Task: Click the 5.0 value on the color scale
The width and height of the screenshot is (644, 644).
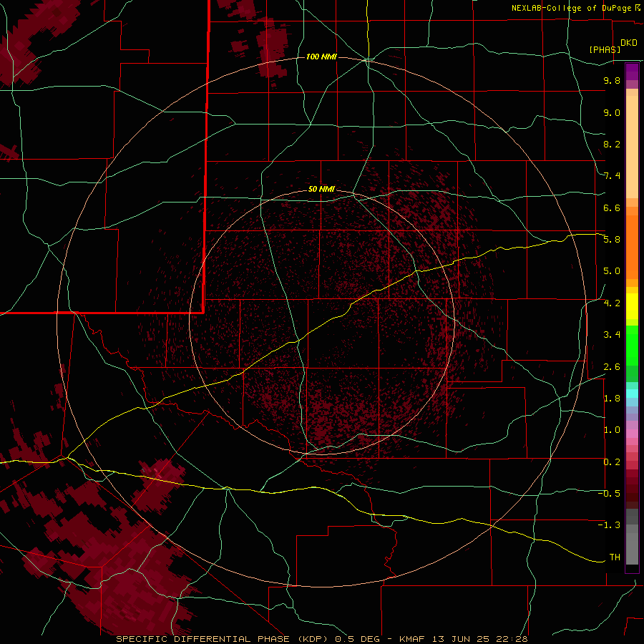Action: [x=612, y=271]
